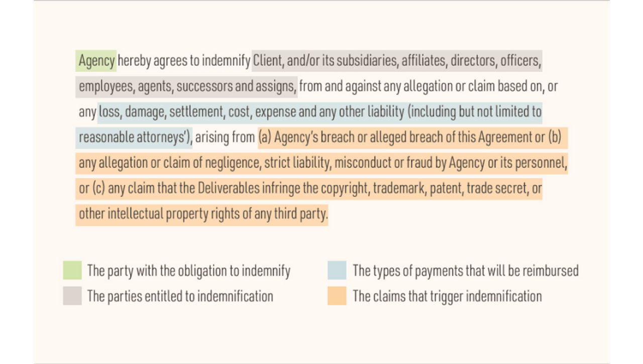This screenshot has width=643, height=364.
Task: Click legend label "The party with the obligation to indemnify"
Action: click(188, 271)
